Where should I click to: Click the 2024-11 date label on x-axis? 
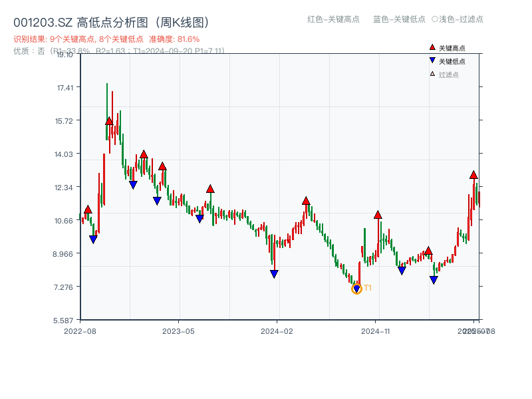[376, 329]
